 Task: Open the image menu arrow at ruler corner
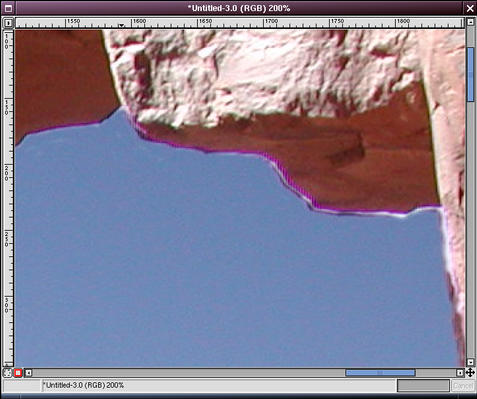(x=8, y=23)
